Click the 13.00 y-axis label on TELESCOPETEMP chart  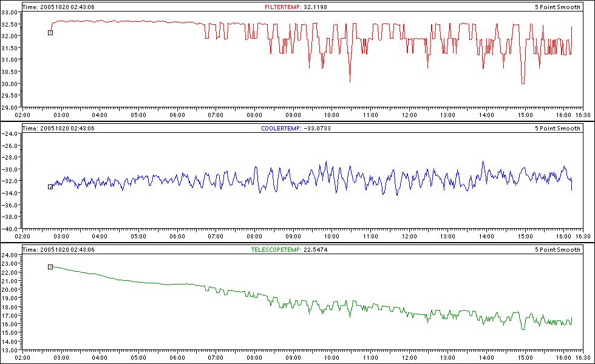pos(10,350)
